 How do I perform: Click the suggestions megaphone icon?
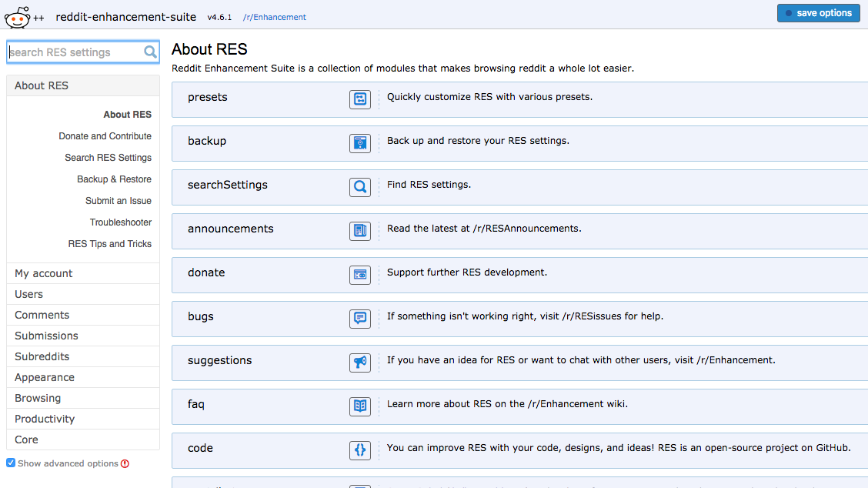pos(360,363)
